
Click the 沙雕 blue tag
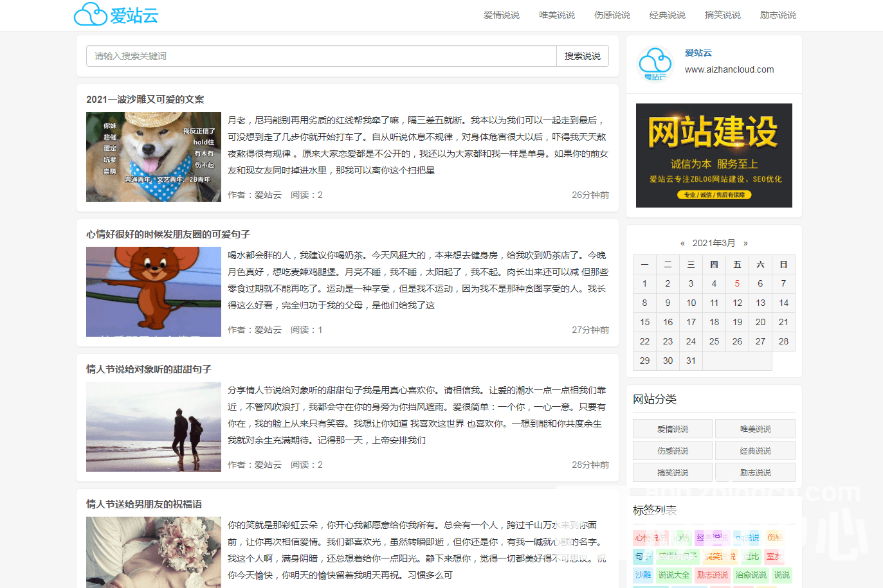point(643,575)
